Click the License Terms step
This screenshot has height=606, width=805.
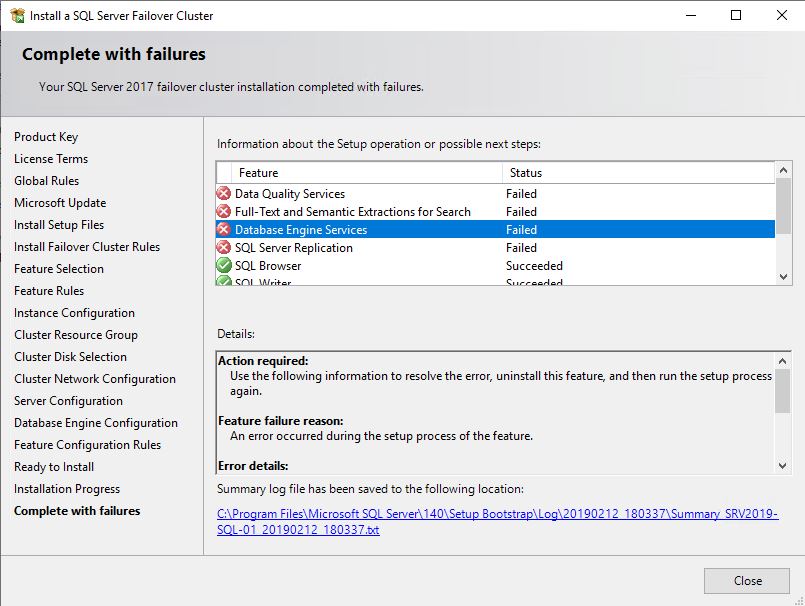pyautogui.click(x=51, y=159)
